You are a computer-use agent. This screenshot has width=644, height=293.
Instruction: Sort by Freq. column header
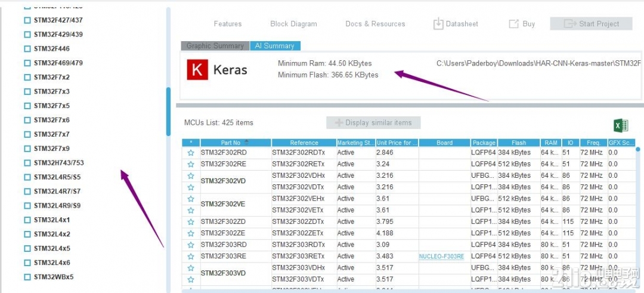coord(593,143)
